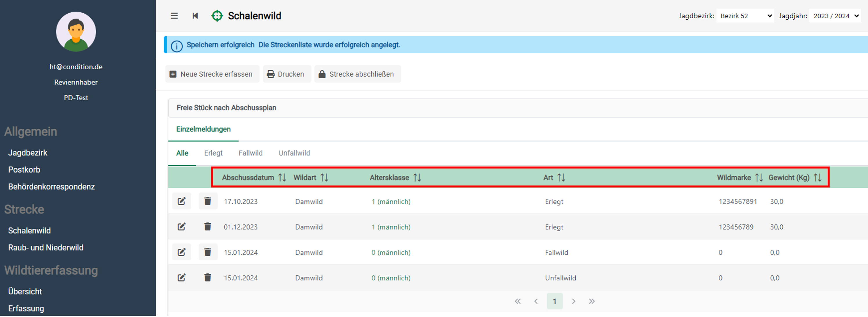Edit the 01.12.2023 entry
Screen dimensions: 868x317
[x=182, y=227]
